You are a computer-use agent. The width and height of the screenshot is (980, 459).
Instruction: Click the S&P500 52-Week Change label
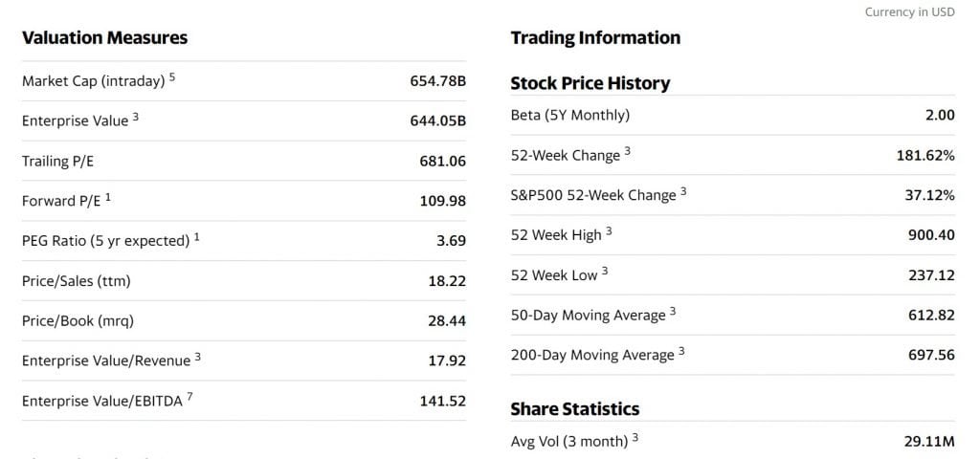tap(593, 195)
